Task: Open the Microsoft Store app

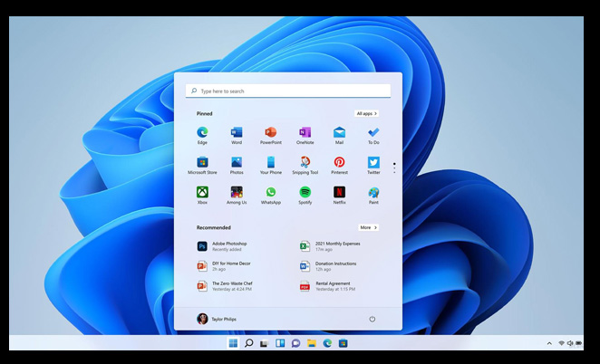Action: coord(202,163)
